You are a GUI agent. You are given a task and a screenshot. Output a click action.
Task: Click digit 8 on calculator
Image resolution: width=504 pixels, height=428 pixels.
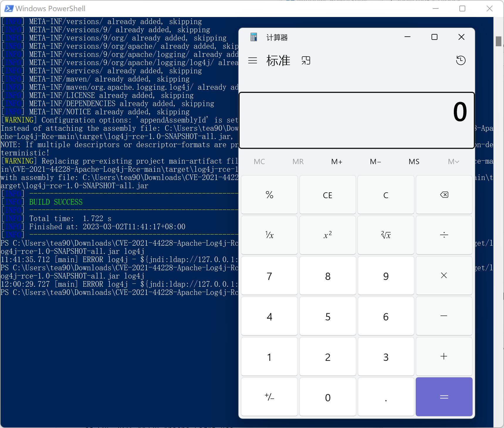[327, 276]
